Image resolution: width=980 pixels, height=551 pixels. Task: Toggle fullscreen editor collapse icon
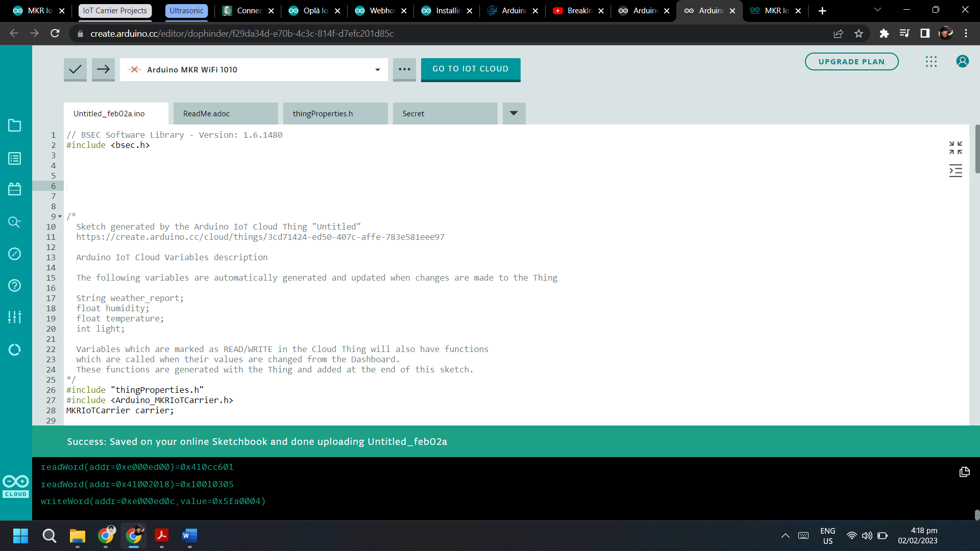tap(955, 148)
